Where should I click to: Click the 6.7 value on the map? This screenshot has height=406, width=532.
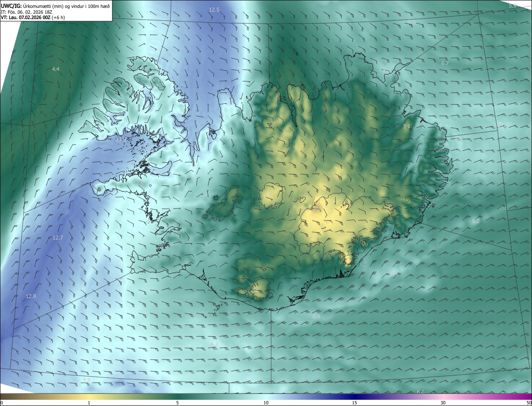pos(445,63)
